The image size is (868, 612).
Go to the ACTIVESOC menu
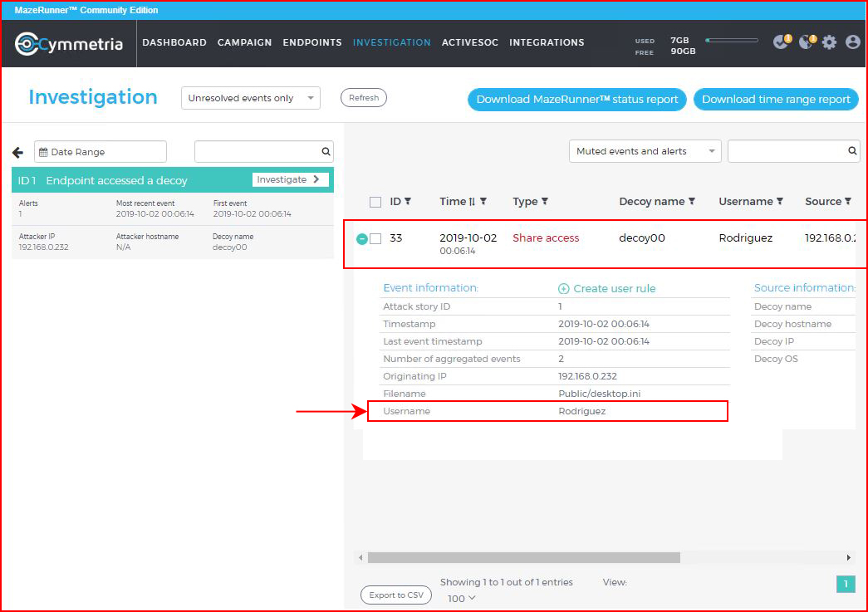tap(470, 42)
